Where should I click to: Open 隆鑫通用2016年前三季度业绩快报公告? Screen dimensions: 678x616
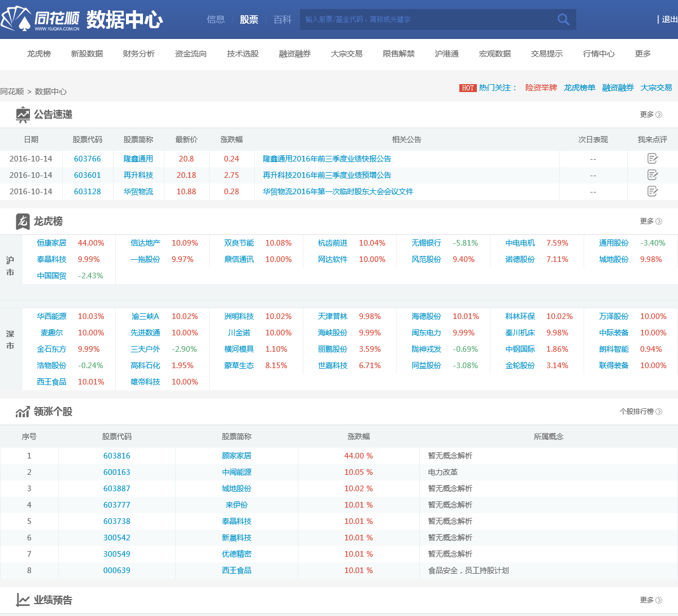[x=327, y=159]
